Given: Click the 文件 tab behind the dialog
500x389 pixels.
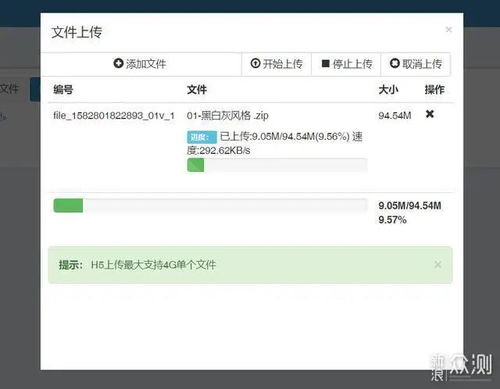Looking at the screenshot, I should tap(9, 88).
